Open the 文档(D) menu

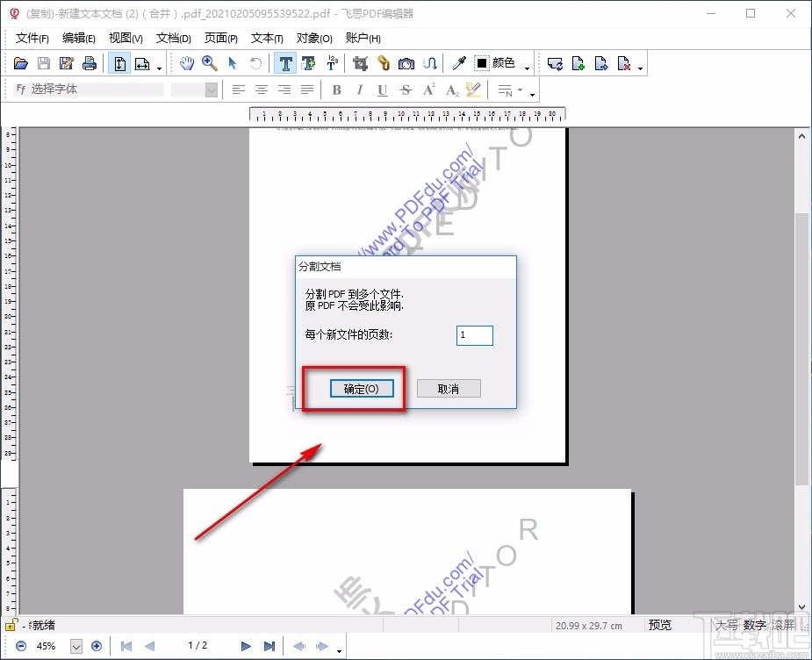[174, 39]
